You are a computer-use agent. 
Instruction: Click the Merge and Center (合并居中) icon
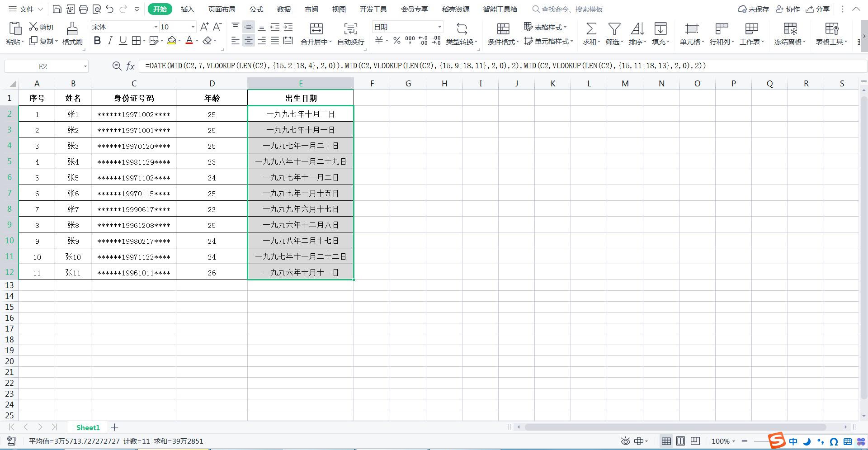click(x=316, y=29)
